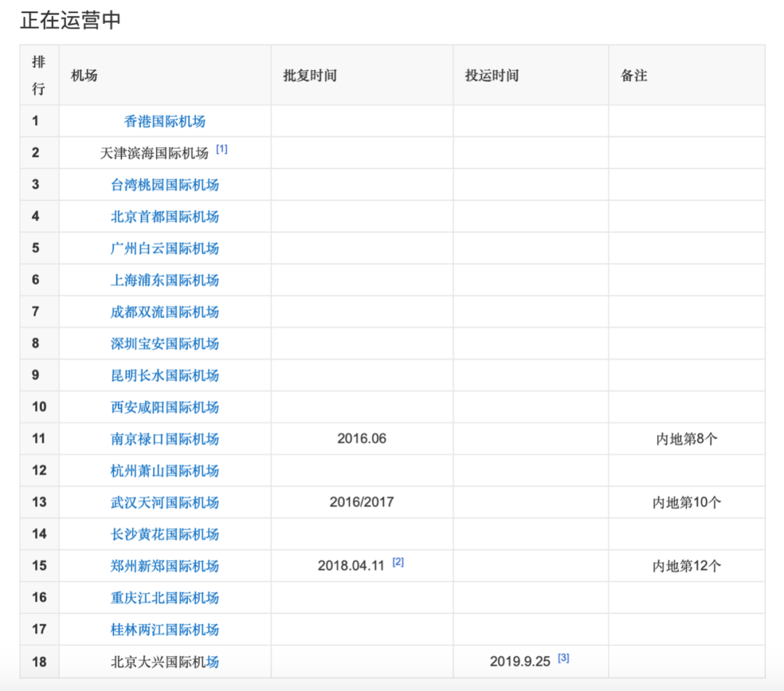
Task: Select the 2016/2017 approval date cell
Action: coord(362,502)
